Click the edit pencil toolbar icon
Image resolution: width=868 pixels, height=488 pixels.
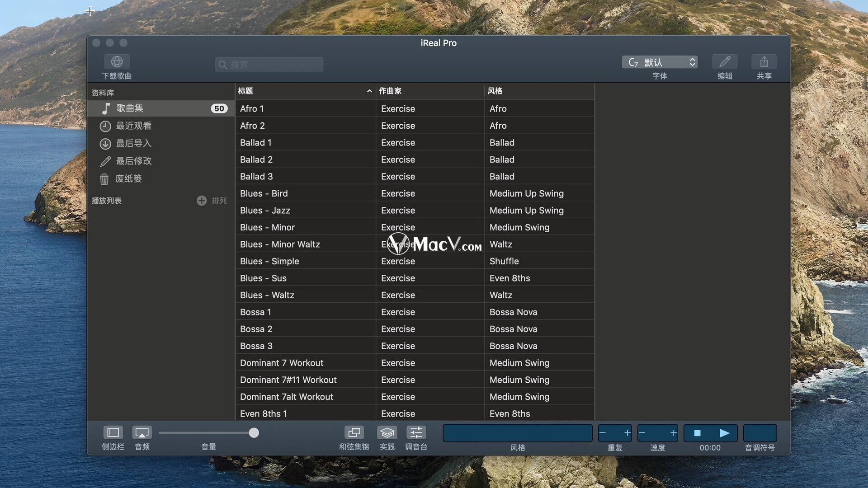pos(725,61)
